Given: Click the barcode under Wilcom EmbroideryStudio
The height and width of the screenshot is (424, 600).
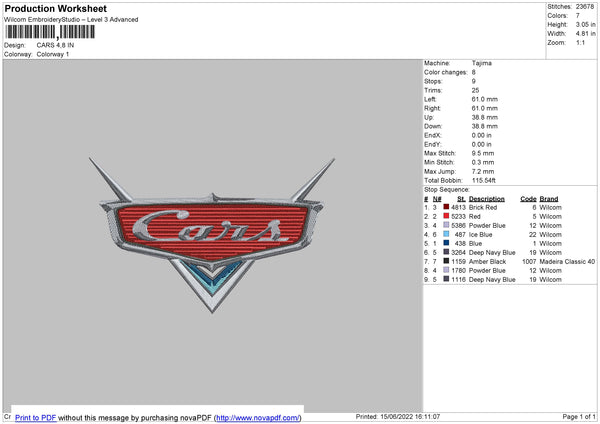Looking at the screenshot, I should coord(50,32).
